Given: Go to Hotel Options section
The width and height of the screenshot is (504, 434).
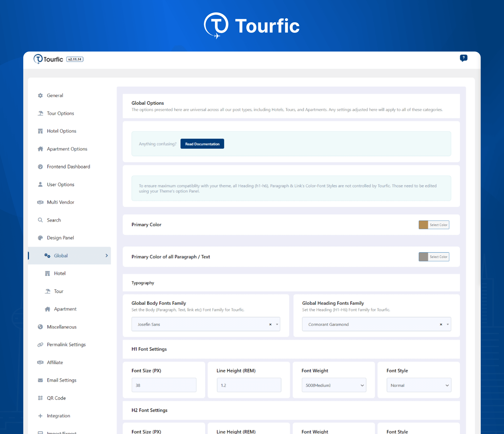Looking at the screenshot, I should pyautogui.click(x=61, y=131).
